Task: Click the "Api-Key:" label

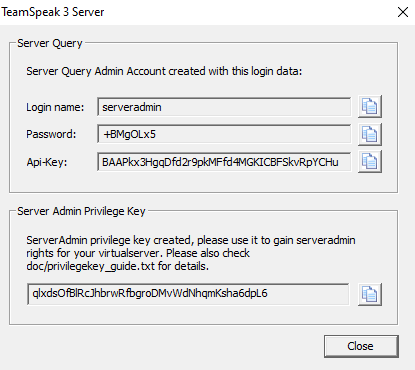Action: (47, 162)
